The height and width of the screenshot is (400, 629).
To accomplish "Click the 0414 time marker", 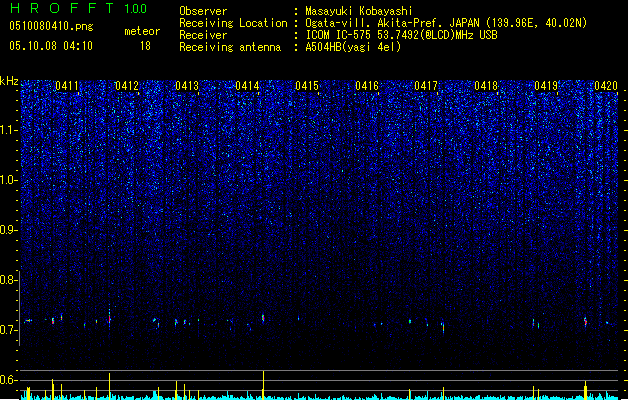I will [x=247, y=86].
